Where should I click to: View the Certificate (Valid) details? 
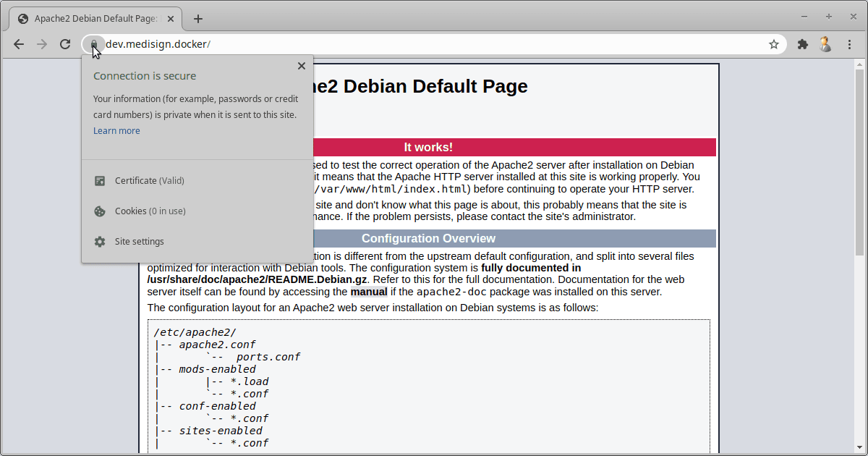coord(150,181)
